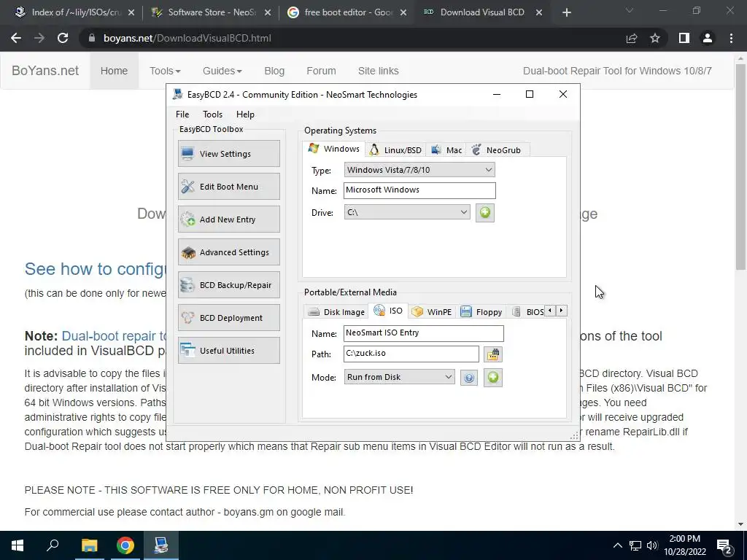747x560 pixels.
Task: Expand the Drive C:\ dropdown
Action: click(407, 212)
